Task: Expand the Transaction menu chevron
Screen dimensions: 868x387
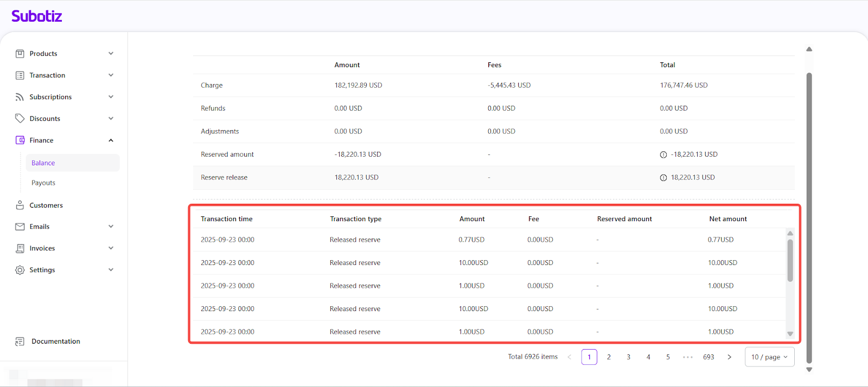Action: click(x=111, y=75)
